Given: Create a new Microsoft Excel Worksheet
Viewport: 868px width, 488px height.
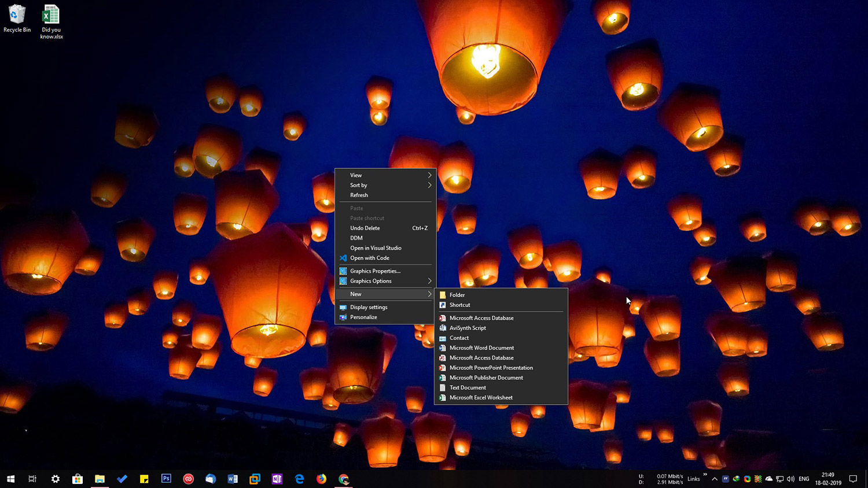Looking at the screenshot, I should coord(481,397).
